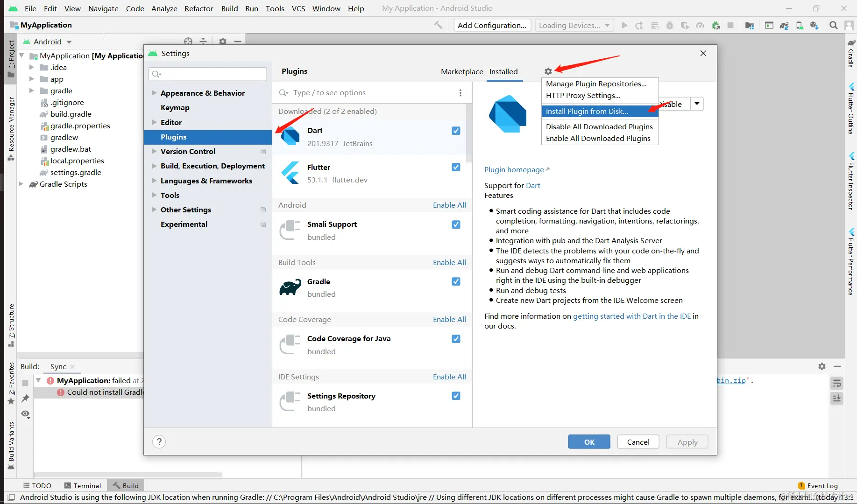Expand the app folder in project tree
The image size is (857, 504).
coord(31,79)
